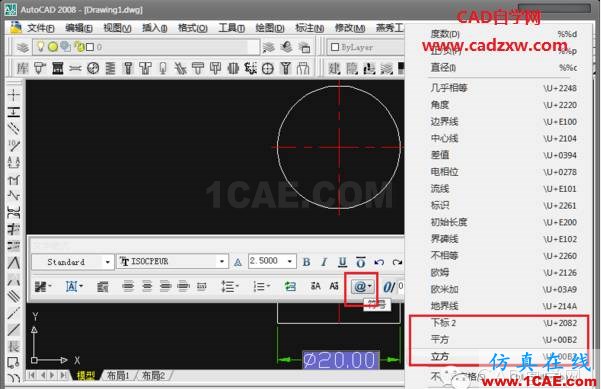This screenshot has height=389, width=601.
Task: Center text in text formatting toolbar
Action: click(147, 286)
